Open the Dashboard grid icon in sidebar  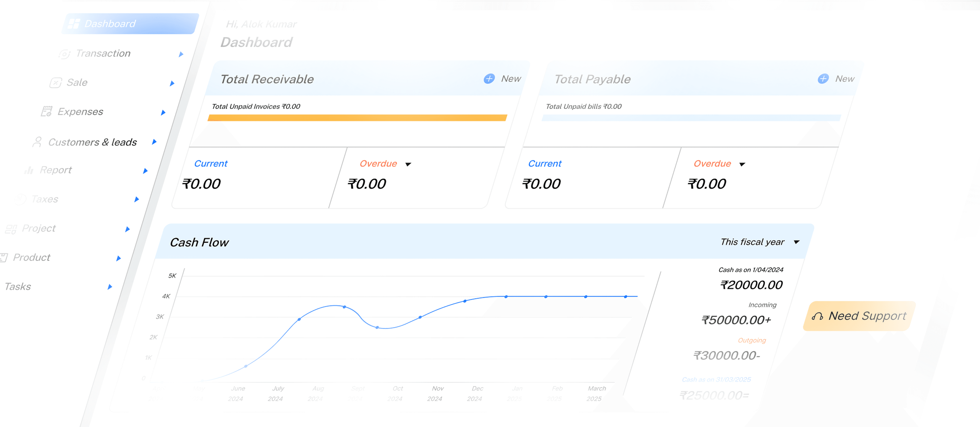(74, 23)
